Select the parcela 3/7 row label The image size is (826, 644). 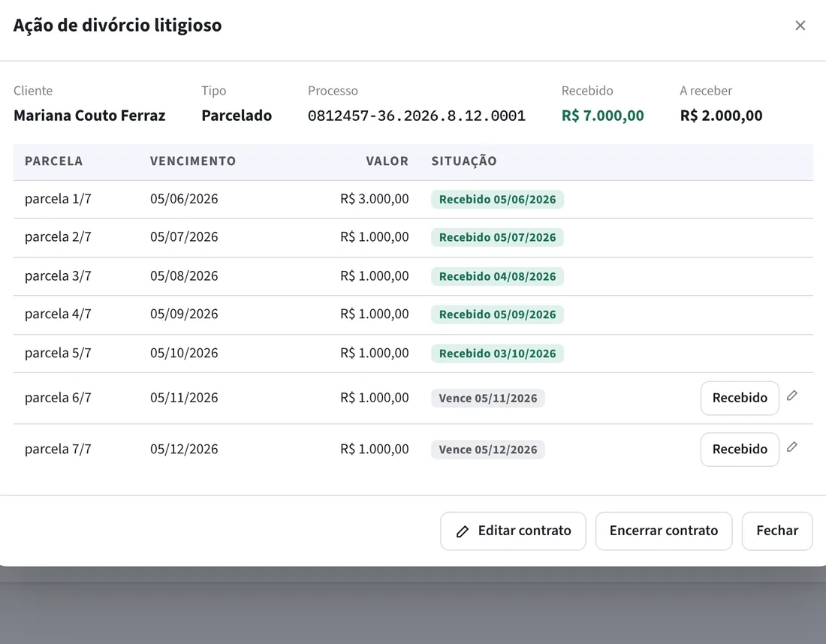click(58, 276)
